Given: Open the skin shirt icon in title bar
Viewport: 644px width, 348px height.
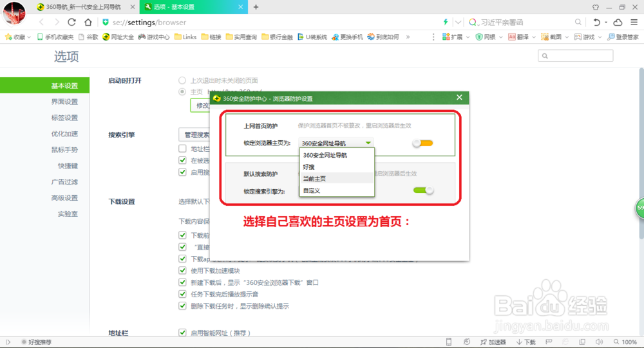Looking at the screenshot, I should tap(596, 7).
